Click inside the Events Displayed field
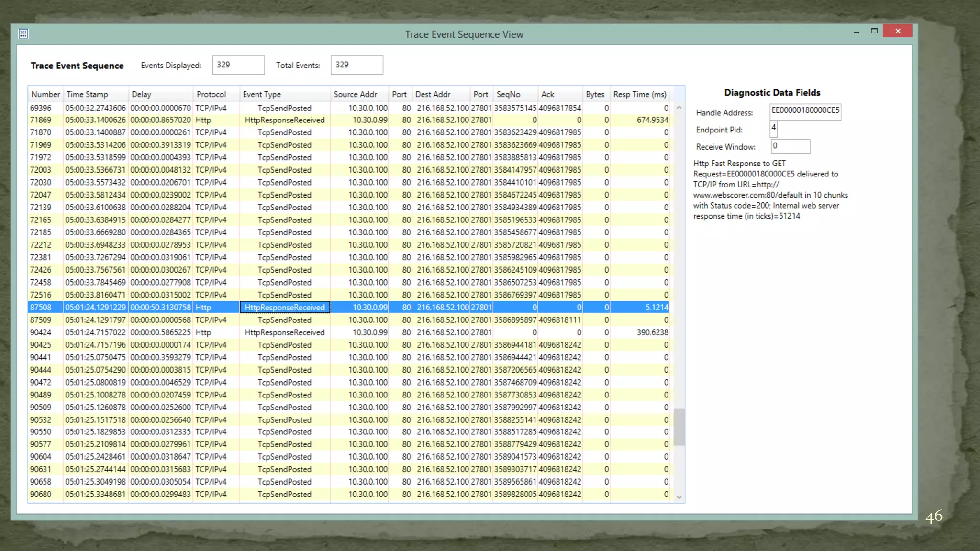This screenshot has height=551, width=980. (238, 65)
